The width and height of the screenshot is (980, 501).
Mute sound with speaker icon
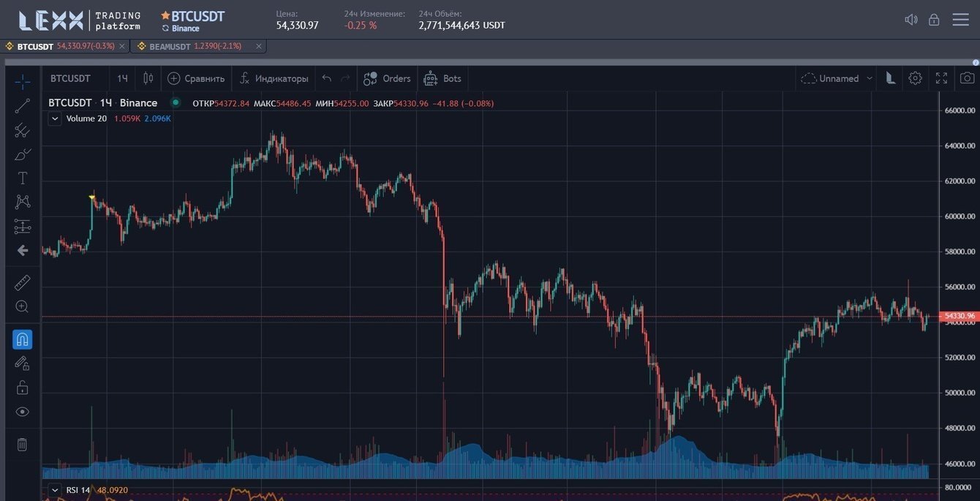point(911,20)
